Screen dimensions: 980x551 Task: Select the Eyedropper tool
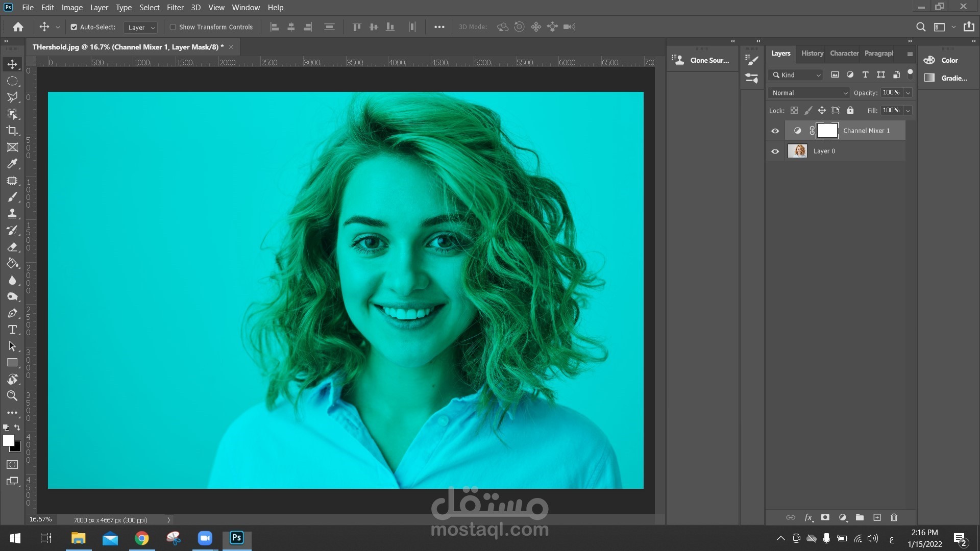pos(12,164)
